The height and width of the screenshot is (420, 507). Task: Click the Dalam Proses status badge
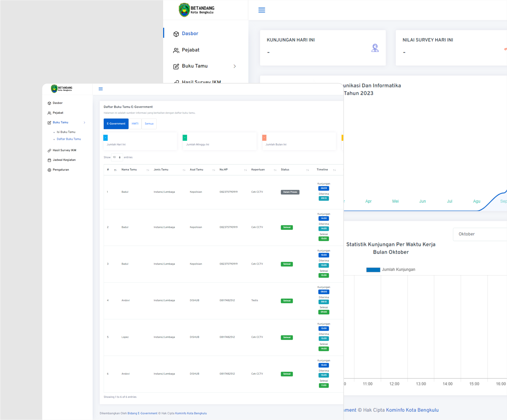coord(290,192)
